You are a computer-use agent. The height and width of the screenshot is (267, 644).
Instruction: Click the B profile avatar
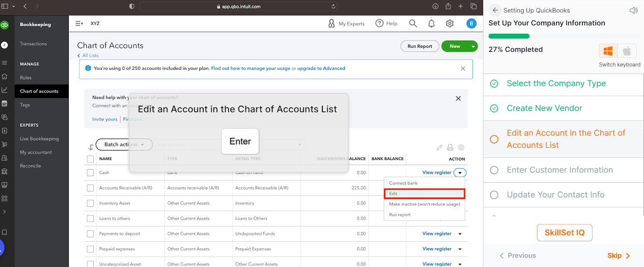coord(471,23)
